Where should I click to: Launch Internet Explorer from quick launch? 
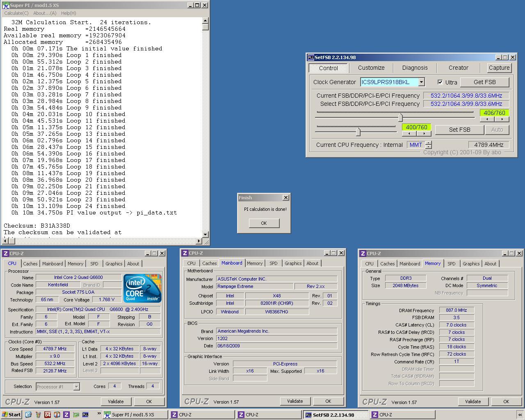(28, 415)
